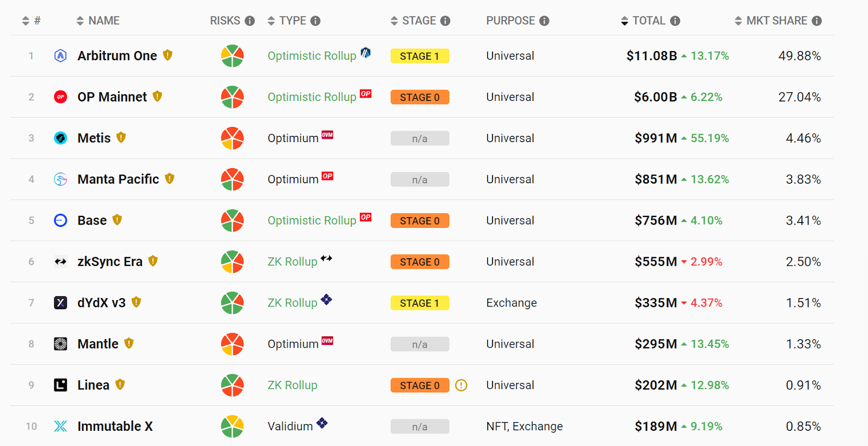Click the Linea stage warning icon

tap(461, 385)
